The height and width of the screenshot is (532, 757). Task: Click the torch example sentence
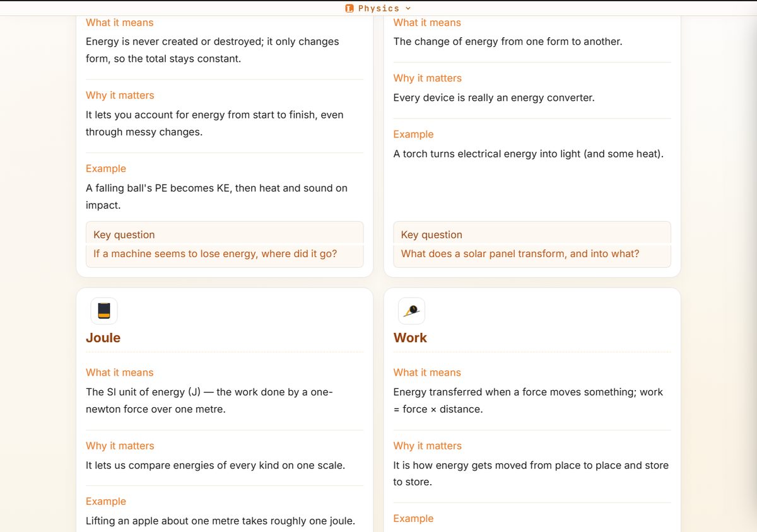529,154
